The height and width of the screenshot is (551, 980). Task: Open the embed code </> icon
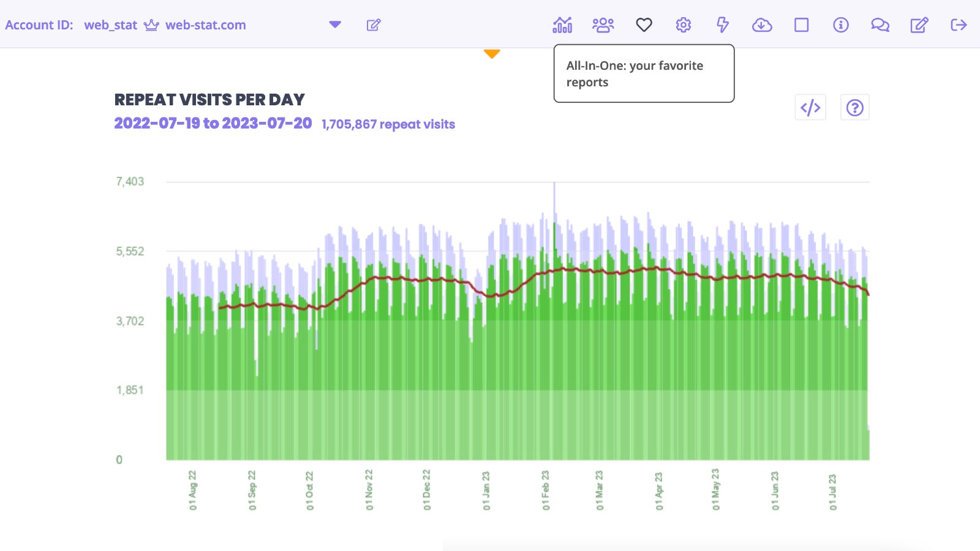pyautogui.click(x=810, y=107)
